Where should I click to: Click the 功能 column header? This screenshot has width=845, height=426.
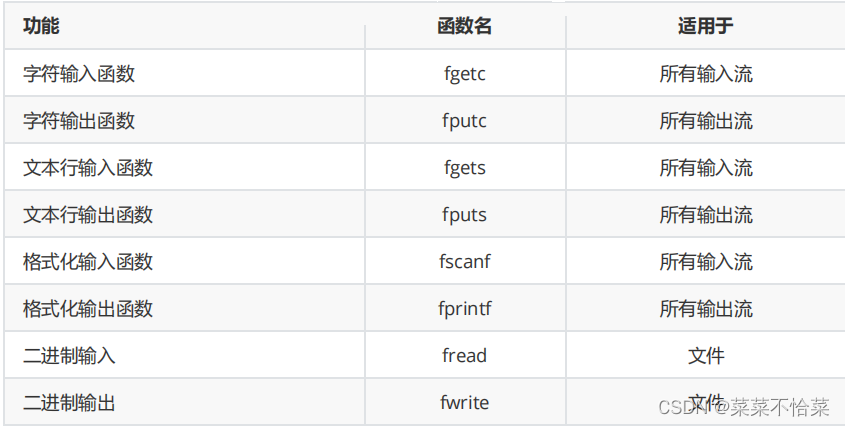coord(41,26)
